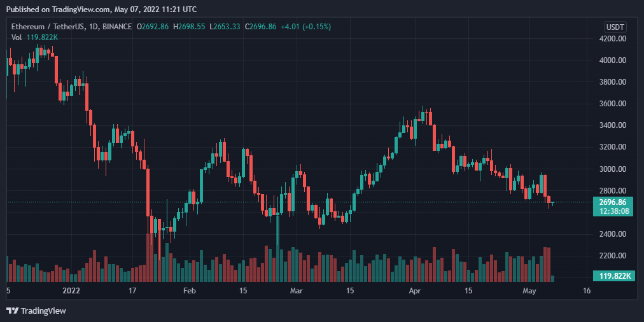644x322 pixels.
Task: Click the green volume tag 119.822K on axis
Action: pyautogui.click(x=613, y=276)
